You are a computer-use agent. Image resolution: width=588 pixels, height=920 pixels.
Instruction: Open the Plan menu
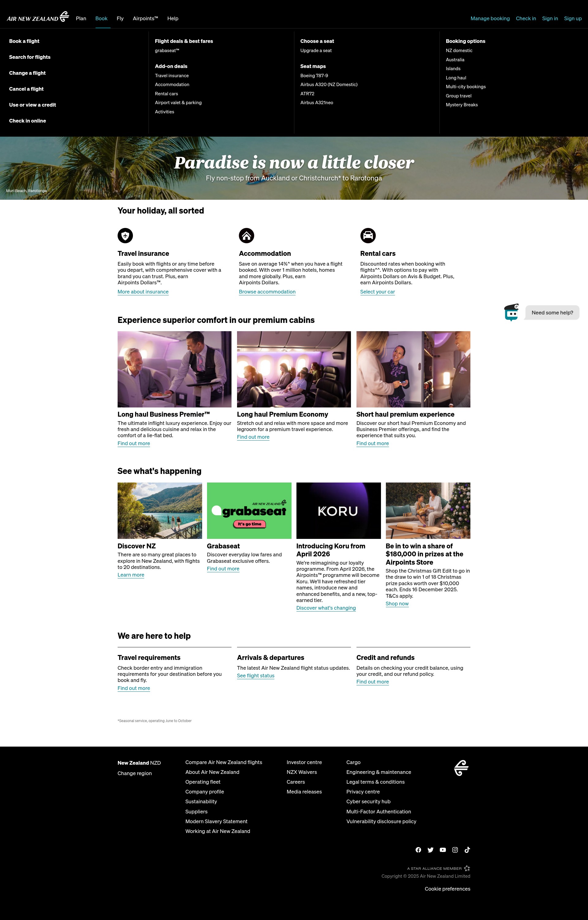point(81,18)
